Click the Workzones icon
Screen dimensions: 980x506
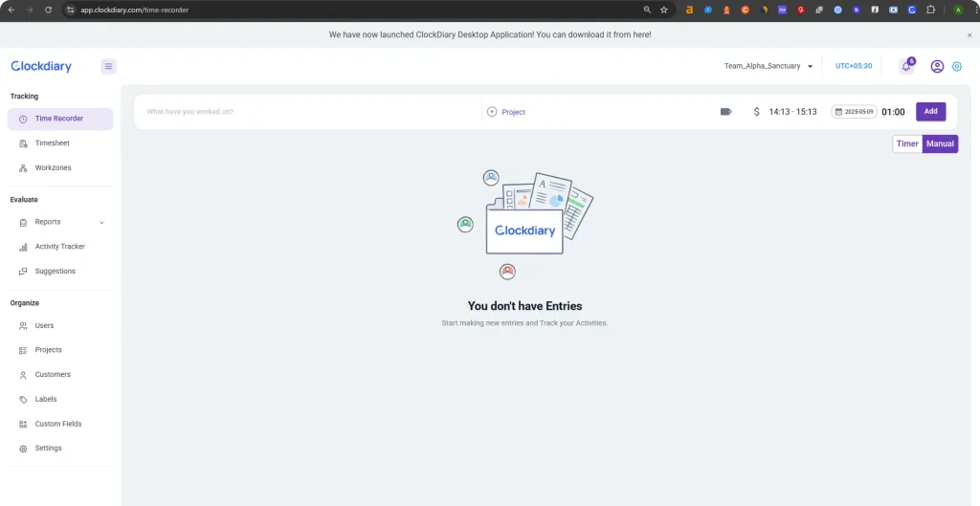coord(23,168)
